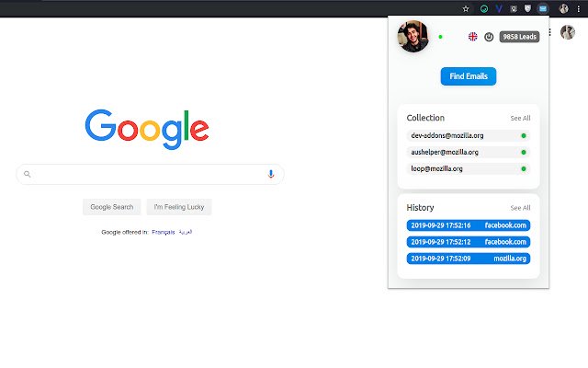Open the shield extension icon

tap(527, 8)
